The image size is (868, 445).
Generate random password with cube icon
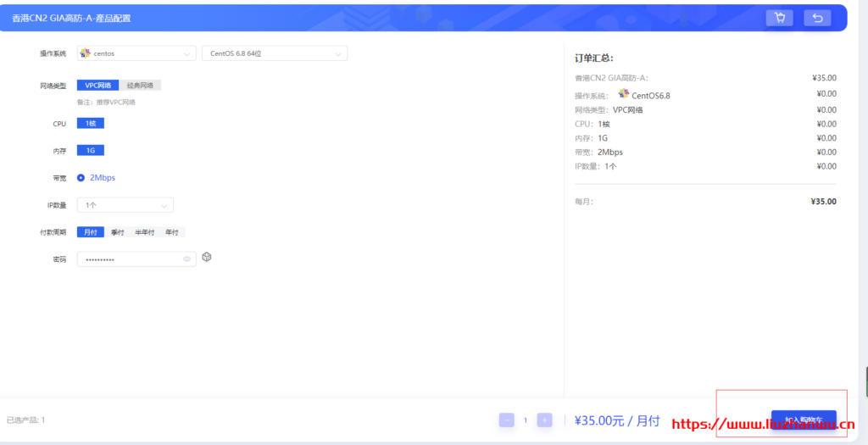click(206, 257)
